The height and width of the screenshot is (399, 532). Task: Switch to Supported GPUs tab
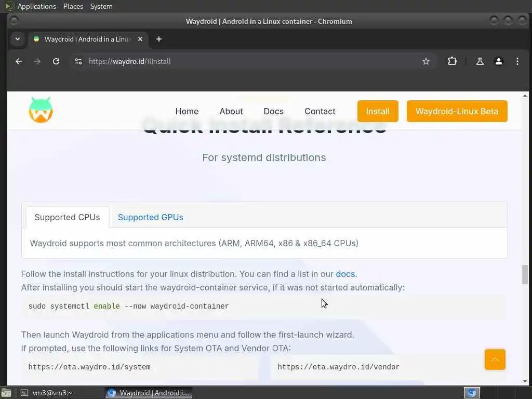pyautogui.click(x=150, y=217)
